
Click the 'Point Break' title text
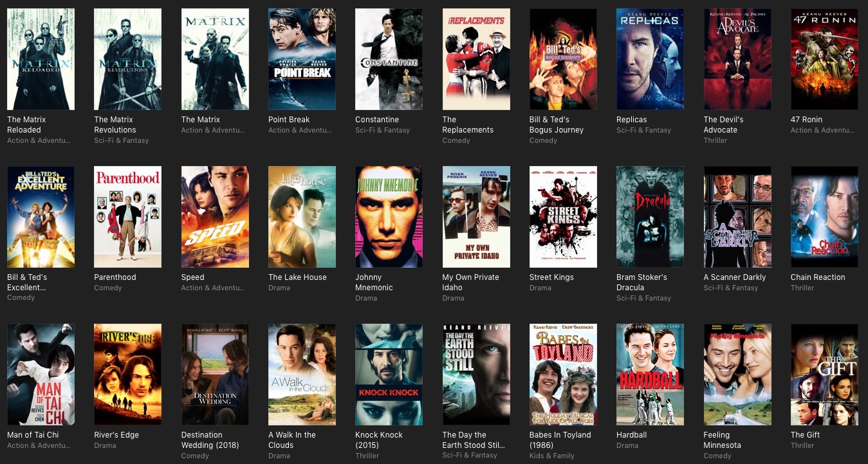(289, 120)
